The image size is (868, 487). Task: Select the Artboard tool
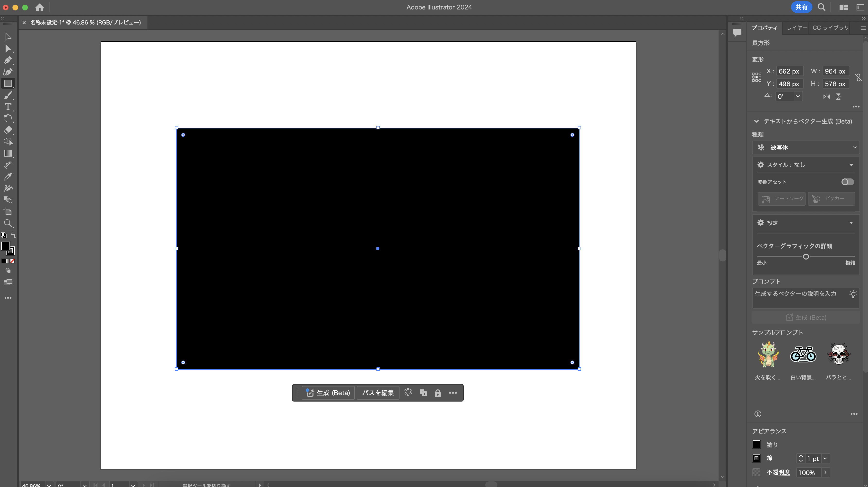click(8, 211)
